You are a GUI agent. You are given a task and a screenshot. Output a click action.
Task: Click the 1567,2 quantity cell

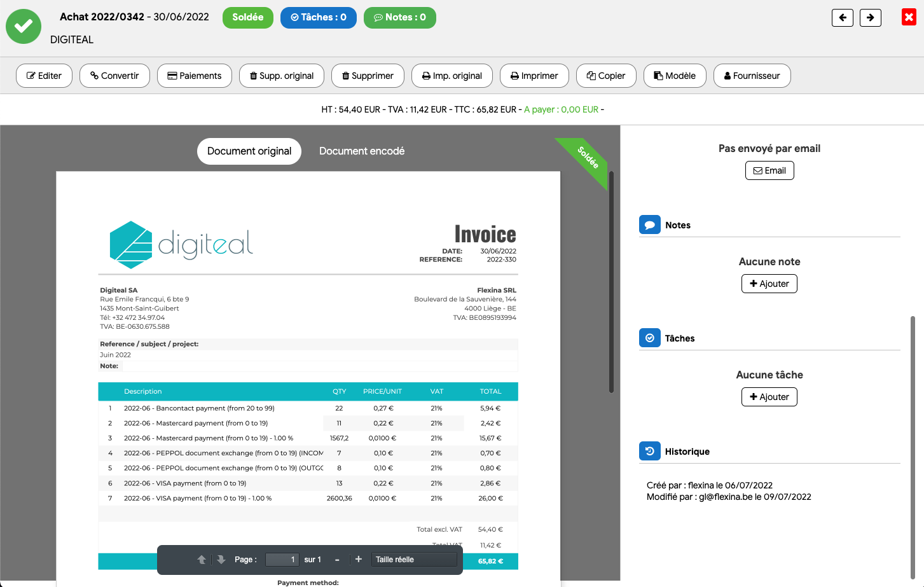(339, 438)
